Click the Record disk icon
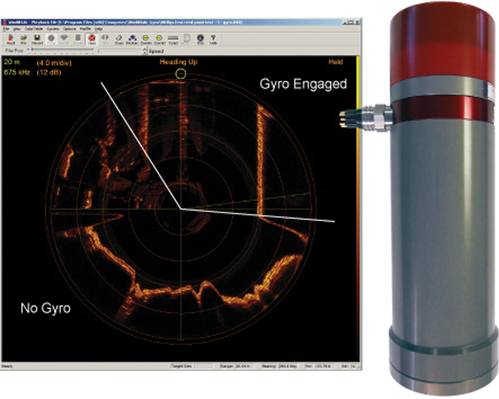Viewport: 499px width, 399px height. pos(37,39)
